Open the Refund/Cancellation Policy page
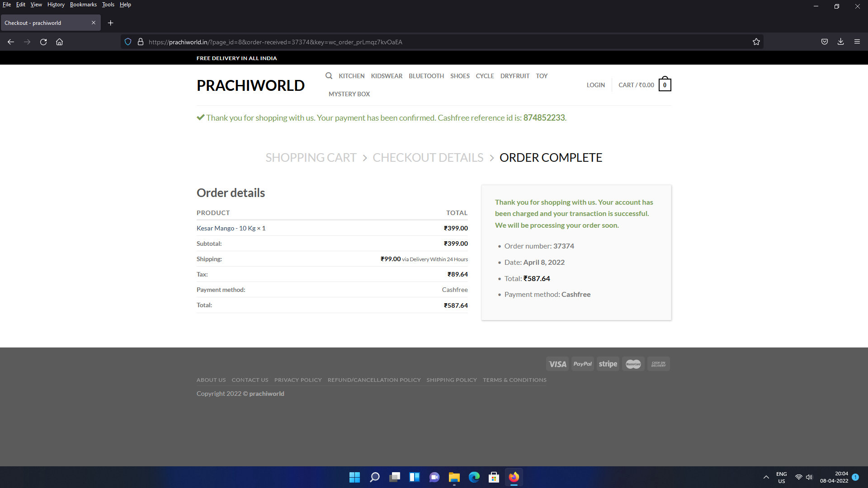This screenshot has height=488, width=868. coord(374,380)
